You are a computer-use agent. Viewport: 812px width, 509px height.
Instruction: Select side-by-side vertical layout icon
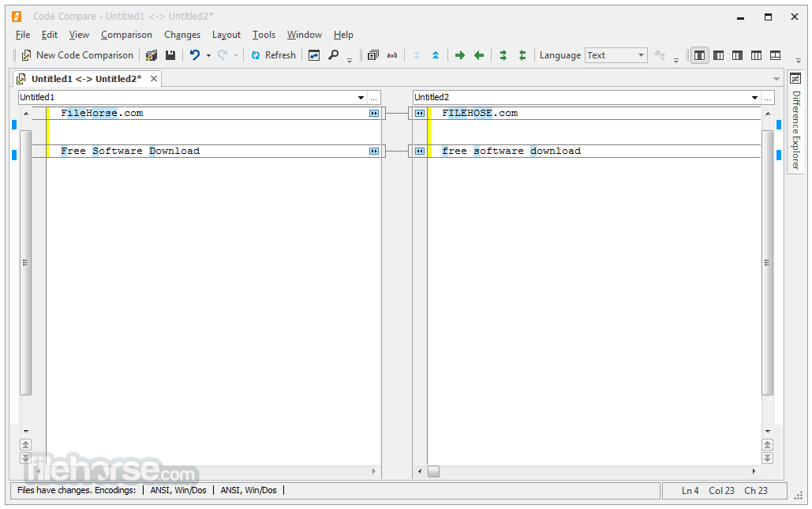pyautogui.click(x=700, y=55)
